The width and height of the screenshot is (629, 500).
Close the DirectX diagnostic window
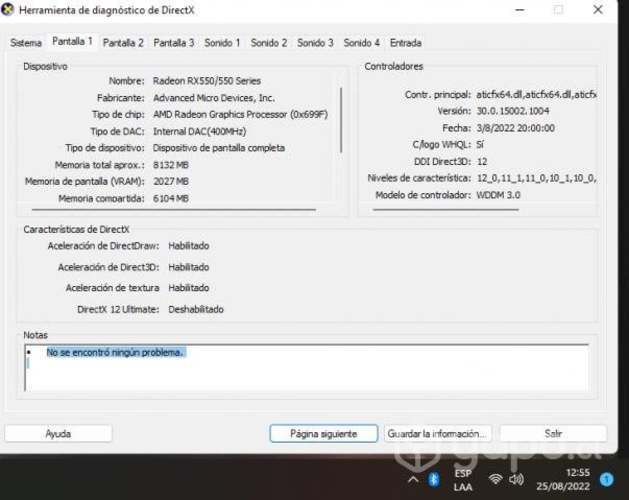598,10
